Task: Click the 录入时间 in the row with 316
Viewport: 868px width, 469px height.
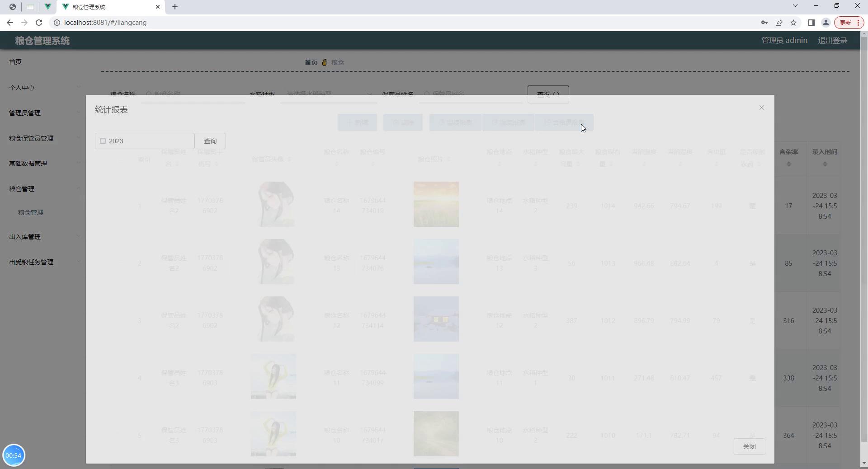Action: point(825,321)
